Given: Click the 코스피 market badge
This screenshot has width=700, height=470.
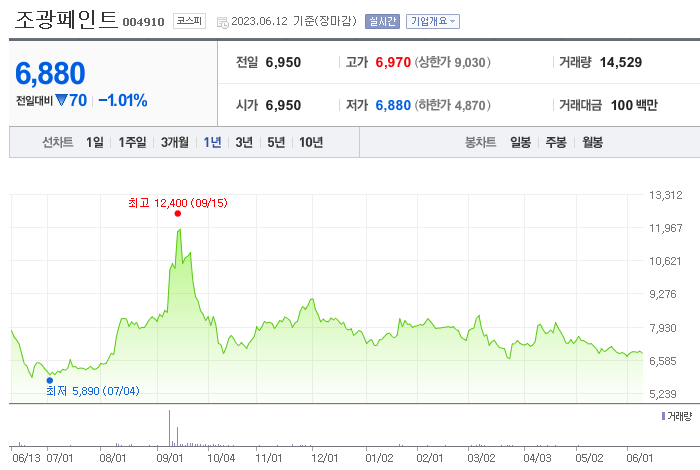Looking at the screenshot, I should pos(189,21).
